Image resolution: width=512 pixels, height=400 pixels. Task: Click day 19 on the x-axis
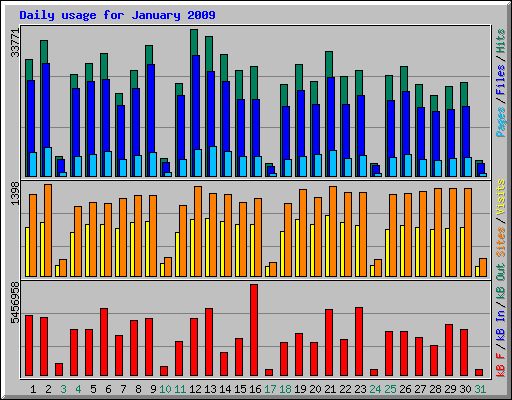click(x=300, y=389)
